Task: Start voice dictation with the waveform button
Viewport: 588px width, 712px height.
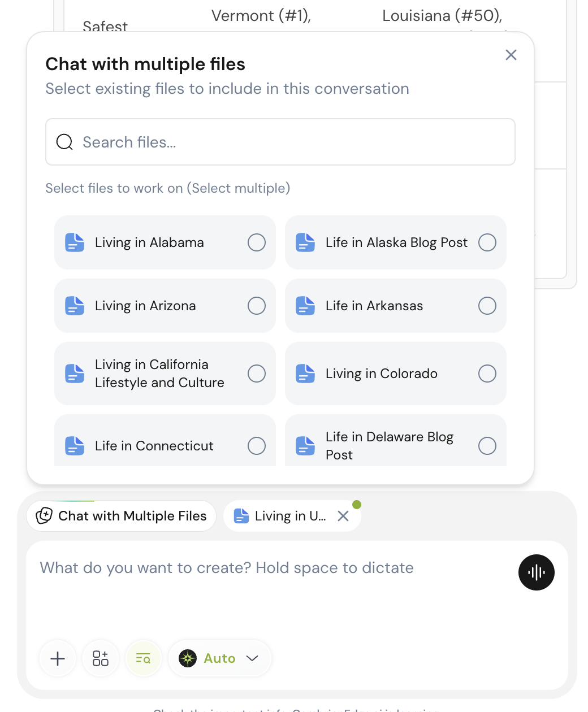Action: click(537, 572)
